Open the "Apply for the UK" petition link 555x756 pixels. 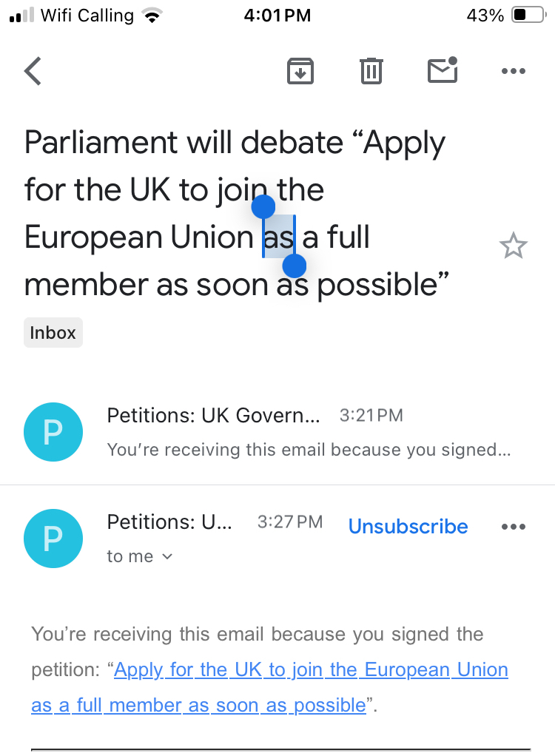pos(311,670)
